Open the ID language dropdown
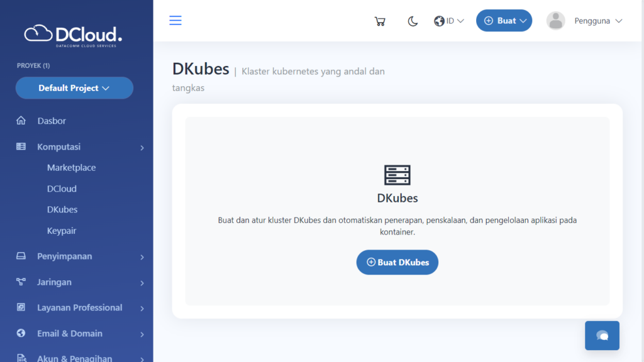The width and height of the screenshot is (644, 362). tap(449, 21)
